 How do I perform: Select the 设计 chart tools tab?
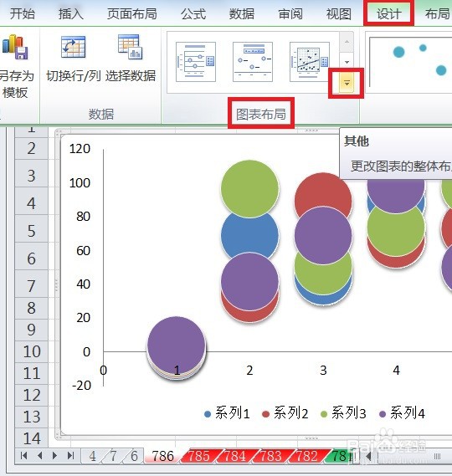389,14
